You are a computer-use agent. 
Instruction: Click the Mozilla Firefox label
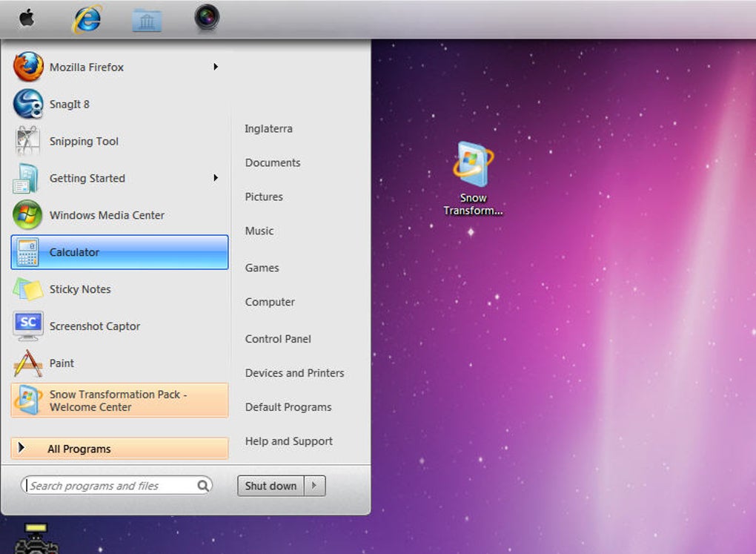(87, 67)
